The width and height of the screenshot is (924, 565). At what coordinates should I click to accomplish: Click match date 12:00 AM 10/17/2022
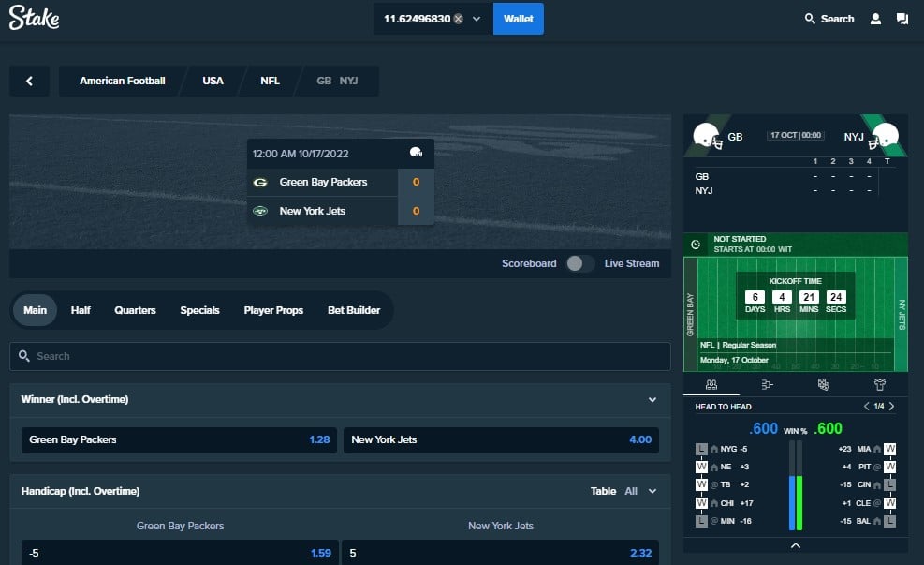click(x=301, y=154)
